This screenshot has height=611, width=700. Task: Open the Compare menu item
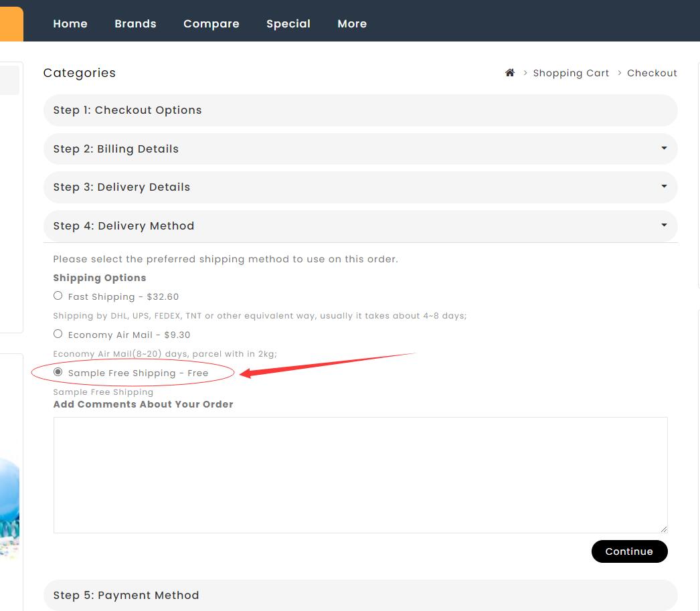tap(211, 23)
